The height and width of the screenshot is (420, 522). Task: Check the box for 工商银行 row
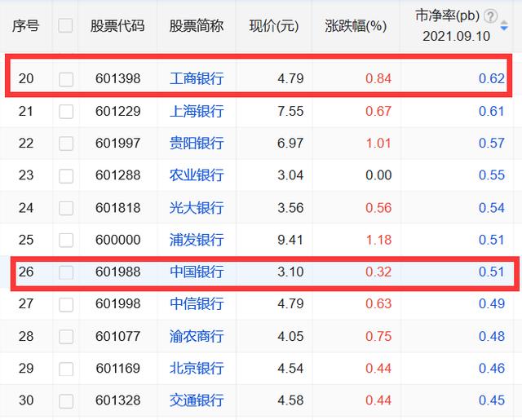click(x=66, y=79)
